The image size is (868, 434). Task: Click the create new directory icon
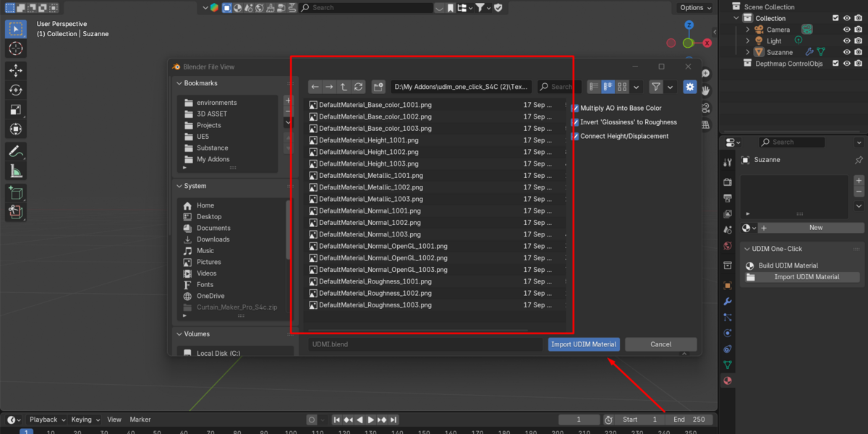(x=378, y=87)
